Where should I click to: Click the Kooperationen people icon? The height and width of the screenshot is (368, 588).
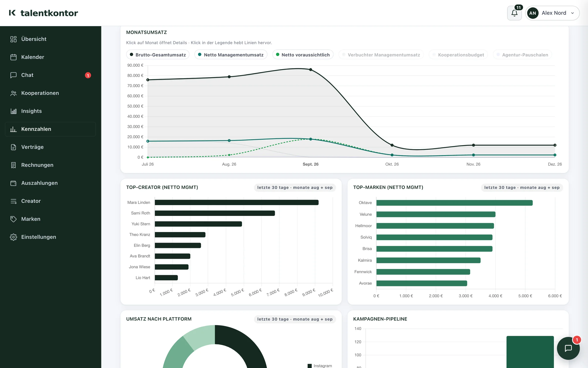pyautogui.click(x=13, y=93)
